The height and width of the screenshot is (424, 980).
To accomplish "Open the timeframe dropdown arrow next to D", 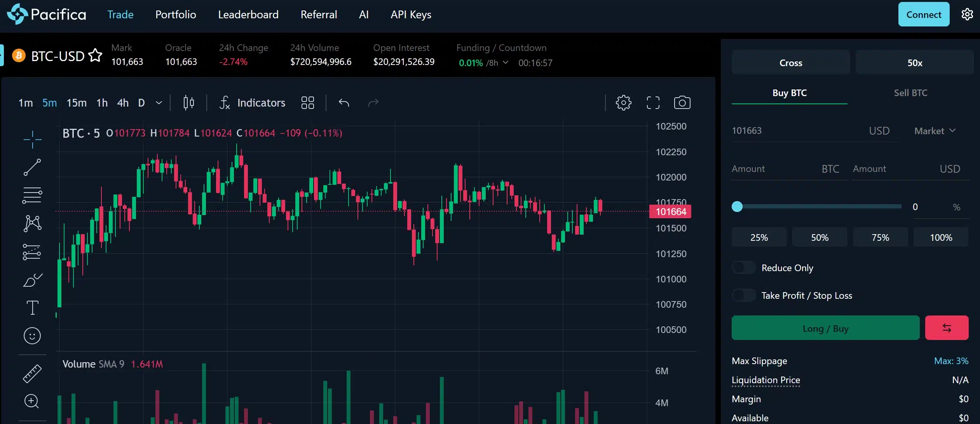I will [x=159, y=102].
